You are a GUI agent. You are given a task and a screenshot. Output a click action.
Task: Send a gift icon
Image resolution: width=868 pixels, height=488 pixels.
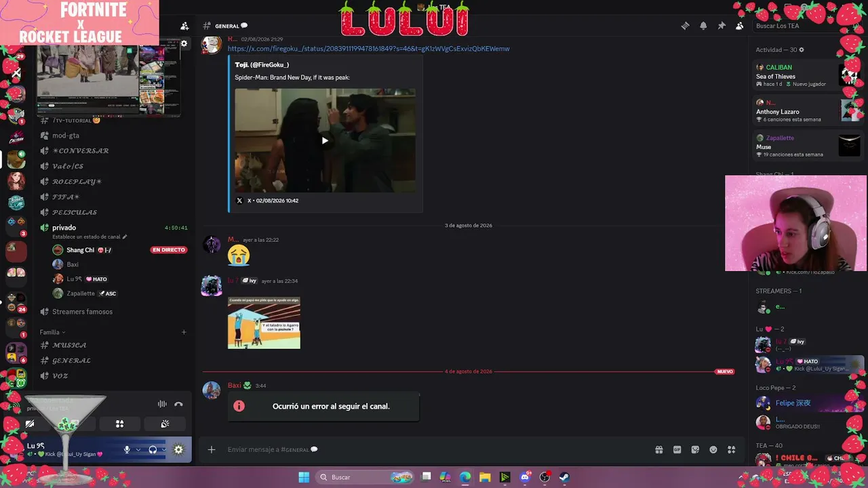pos(658,449)
